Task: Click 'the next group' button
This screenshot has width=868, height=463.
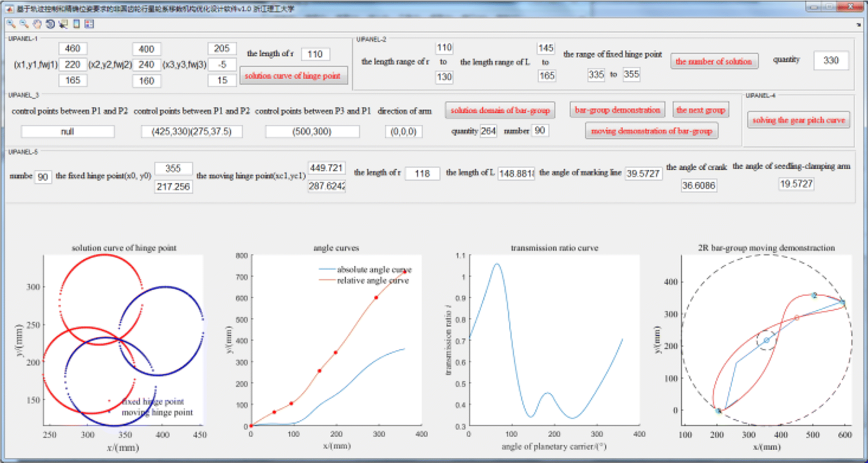Action: tap(701, 110)
